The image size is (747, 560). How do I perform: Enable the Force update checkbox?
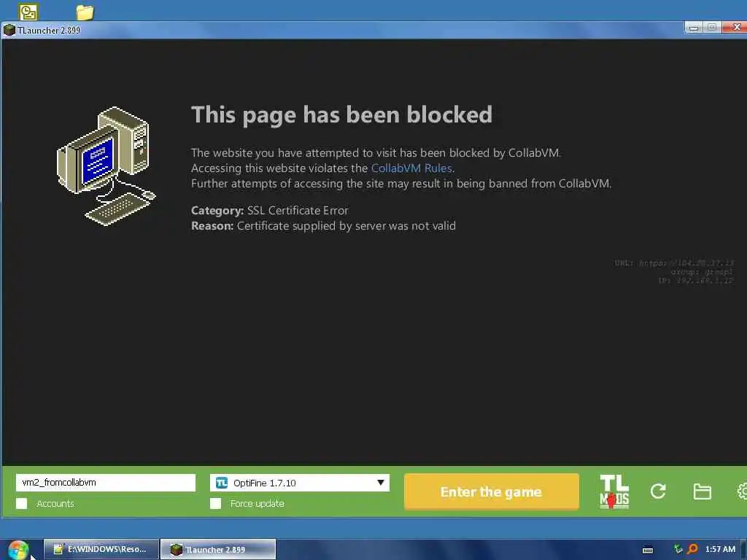coord(215,503)
